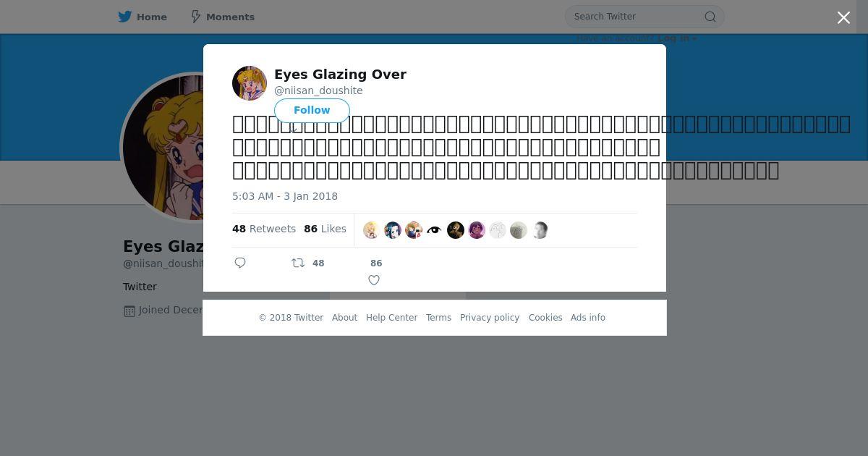The height and width of the screenshot is (456, 868).
Task: Select the purple-haired liker avatar
Action: tap(477, 230)
